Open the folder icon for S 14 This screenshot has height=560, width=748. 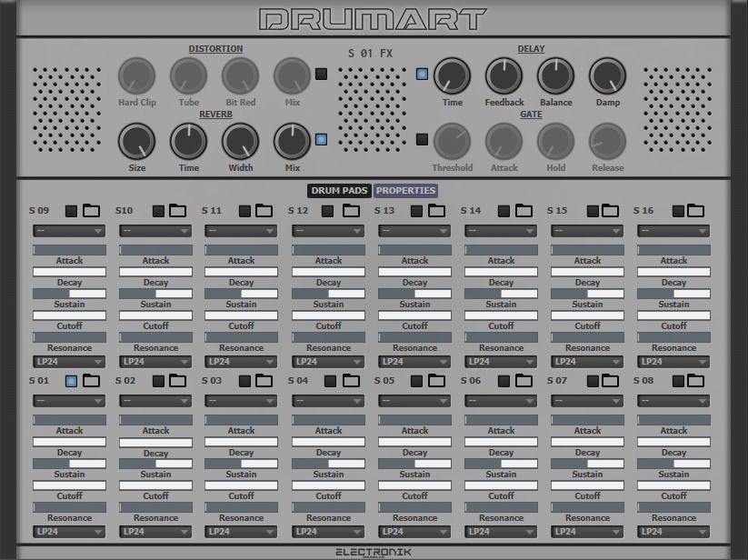tap(524, 211)
